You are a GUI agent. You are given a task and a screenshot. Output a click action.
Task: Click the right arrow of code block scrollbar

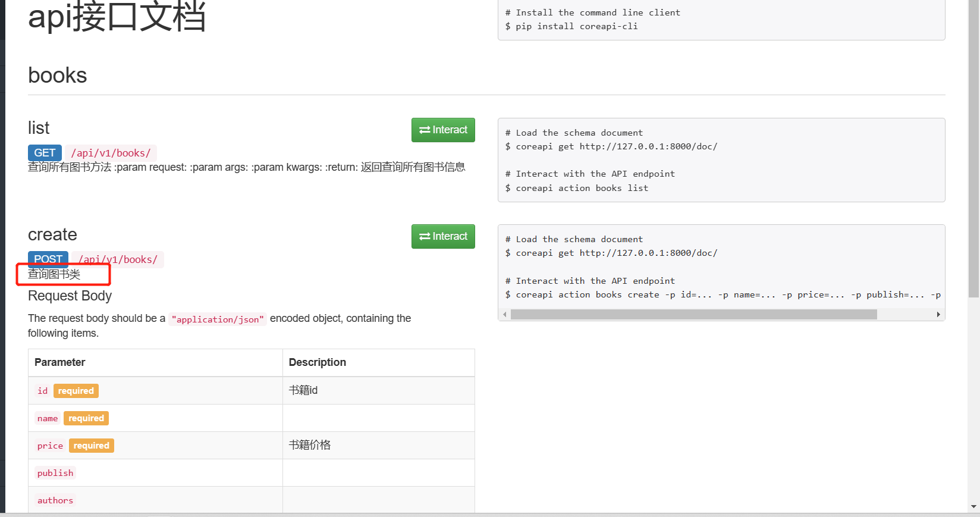point(938,314)
